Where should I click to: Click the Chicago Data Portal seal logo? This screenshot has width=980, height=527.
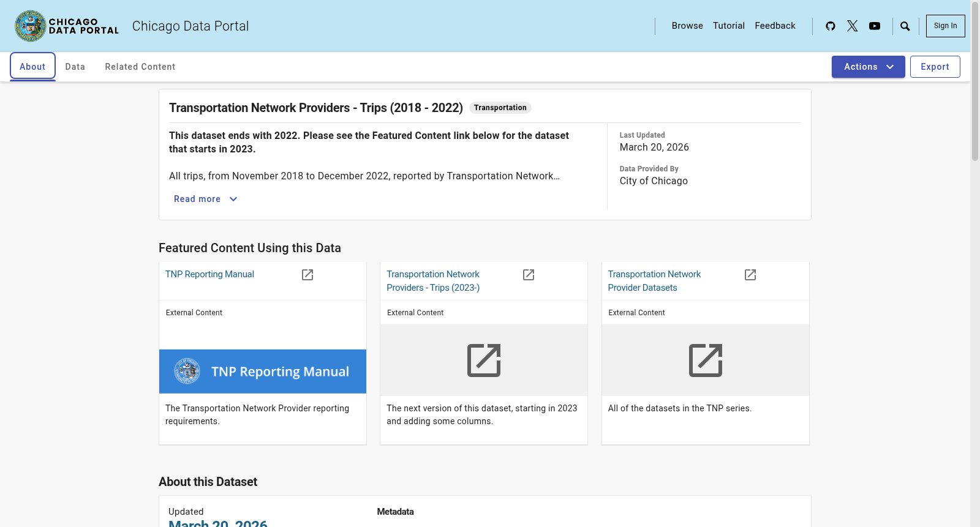pos(31,26)
